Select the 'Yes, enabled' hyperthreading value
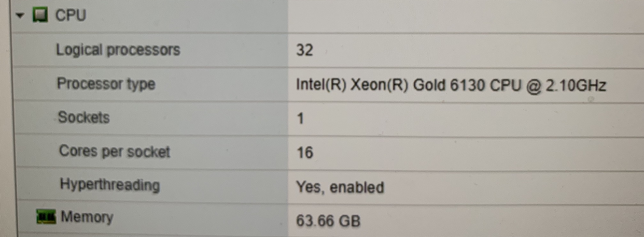Screen dimensions: 644x237 click(340, 187)
